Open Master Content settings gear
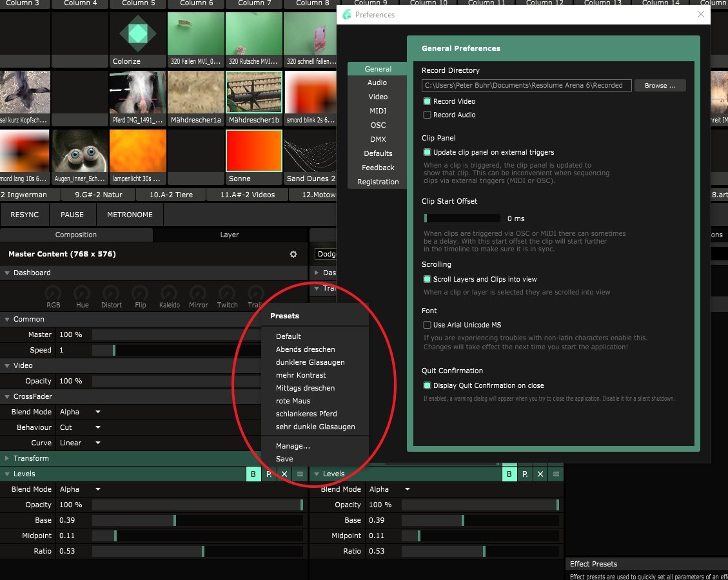 coord(293,255)
